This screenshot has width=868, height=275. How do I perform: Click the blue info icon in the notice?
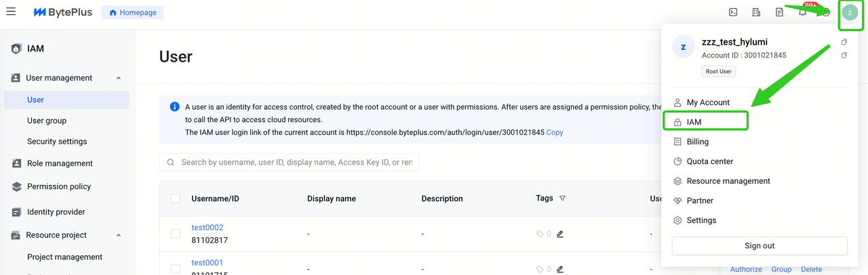(174, 107)
